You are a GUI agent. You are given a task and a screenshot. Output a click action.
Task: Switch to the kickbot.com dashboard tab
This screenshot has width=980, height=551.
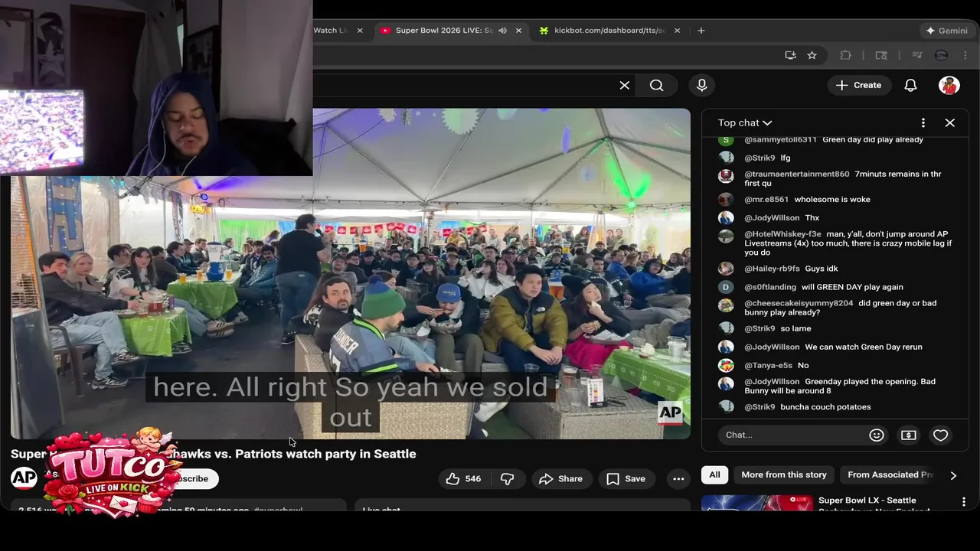609,31
